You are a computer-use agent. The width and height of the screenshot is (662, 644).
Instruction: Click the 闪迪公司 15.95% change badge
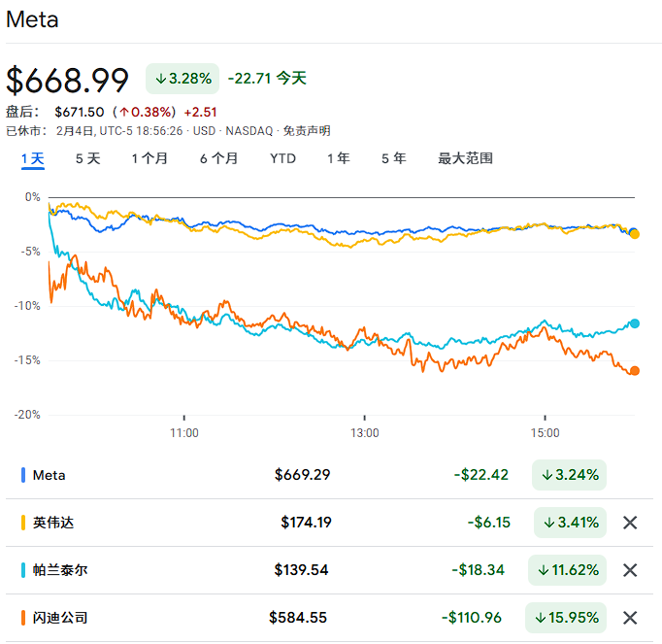pyautogui.click(x=565, y=618)
